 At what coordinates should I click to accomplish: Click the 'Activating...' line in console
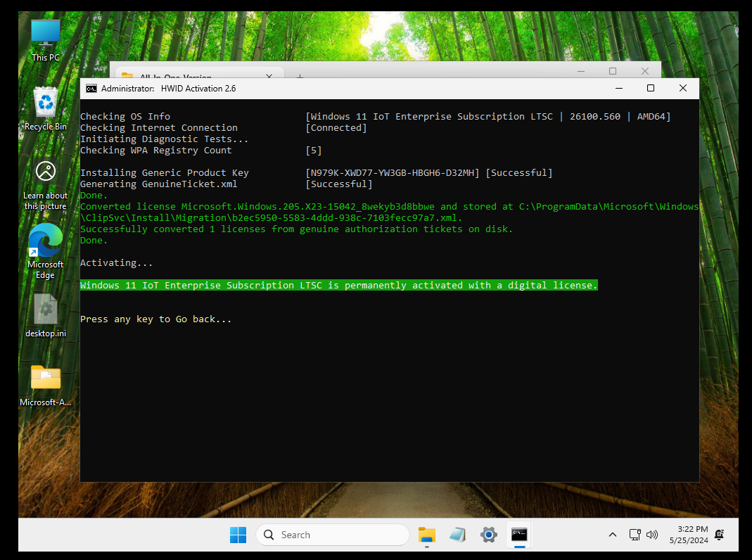117,262
